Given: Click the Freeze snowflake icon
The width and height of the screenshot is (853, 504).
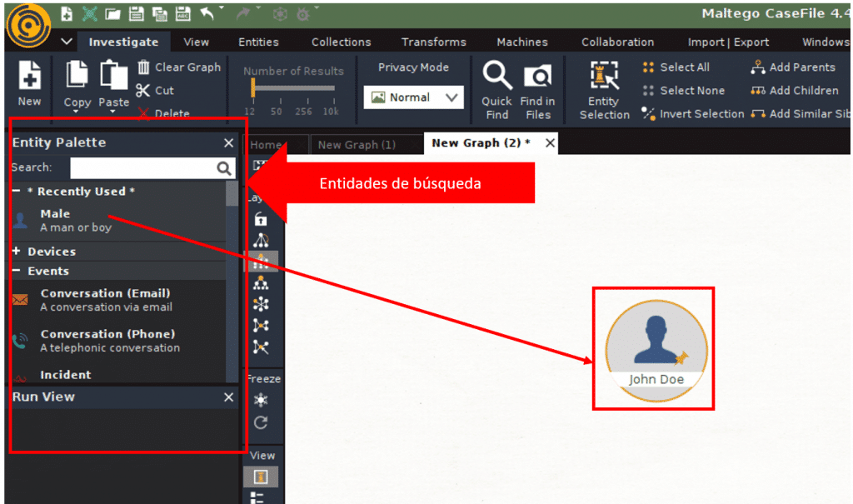Looking at the screenshot, I should point(261,400).
